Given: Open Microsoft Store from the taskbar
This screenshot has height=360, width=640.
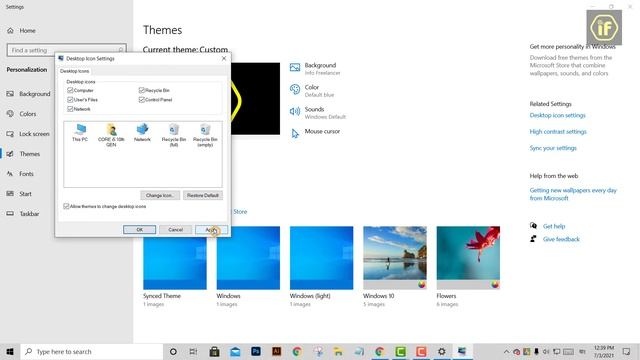Looking at the screenshot, I should coord(214,351).
